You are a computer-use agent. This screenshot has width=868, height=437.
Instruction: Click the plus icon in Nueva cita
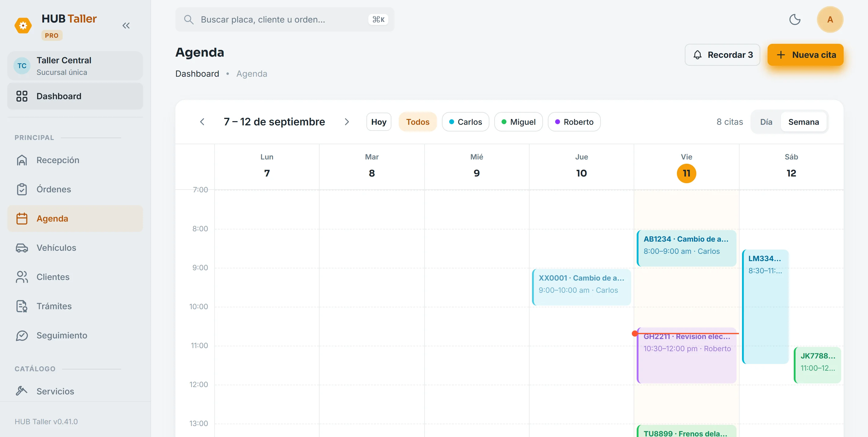781,54
